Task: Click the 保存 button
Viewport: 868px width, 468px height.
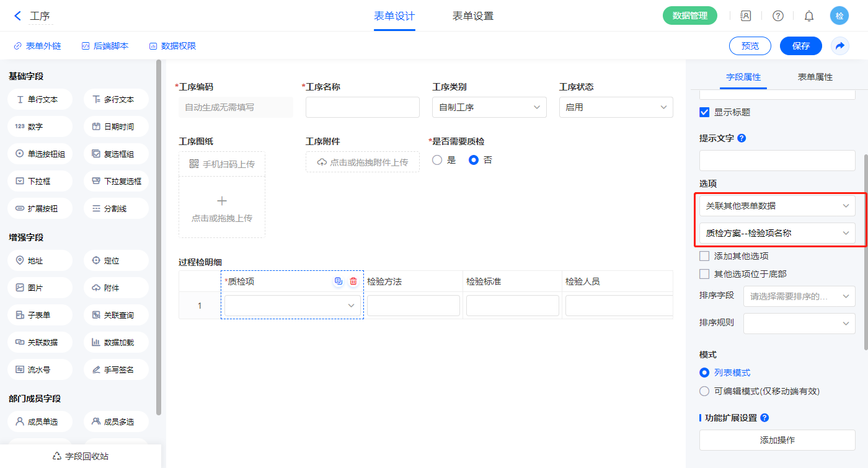Action: point(800,46)
